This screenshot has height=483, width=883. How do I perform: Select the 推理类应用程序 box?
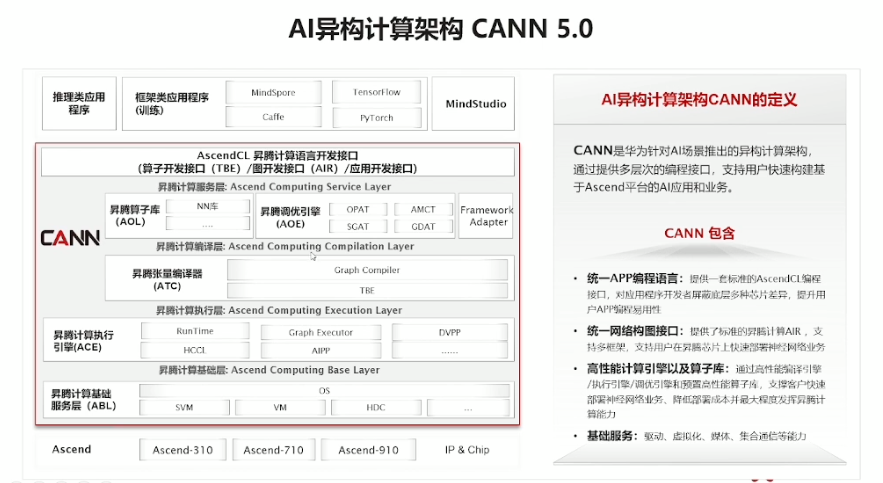(x=79, y=104)
